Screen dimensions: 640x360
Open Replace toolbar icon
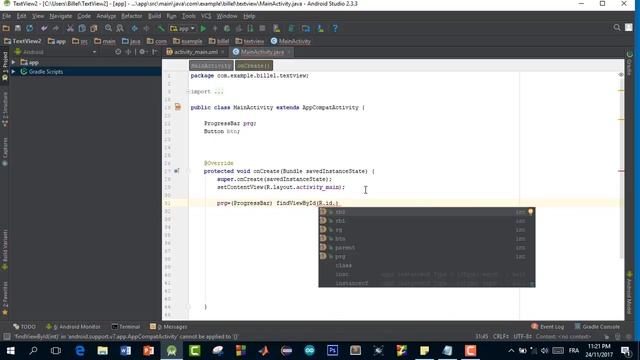(x=120, y=28)
